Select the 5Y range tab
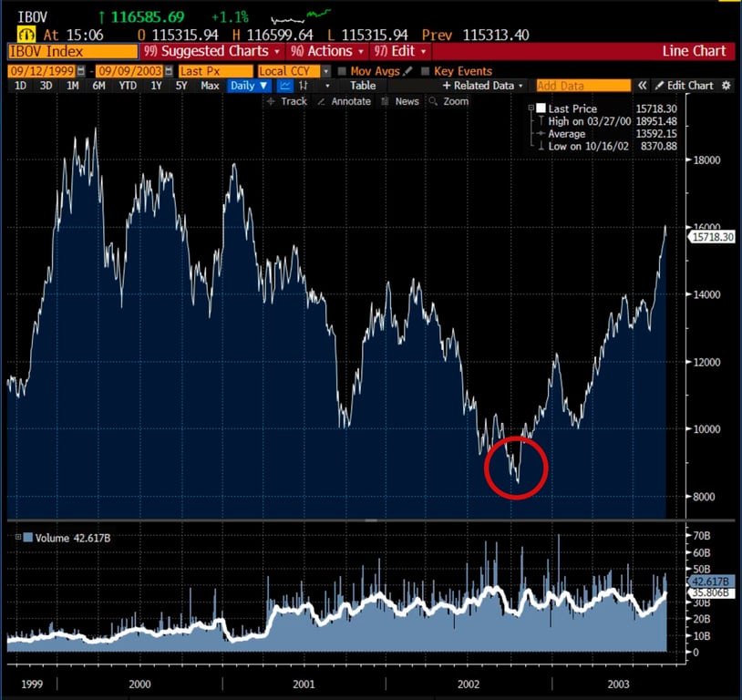Viewport: 742px width, 700px height. click(x=181, y=86)
